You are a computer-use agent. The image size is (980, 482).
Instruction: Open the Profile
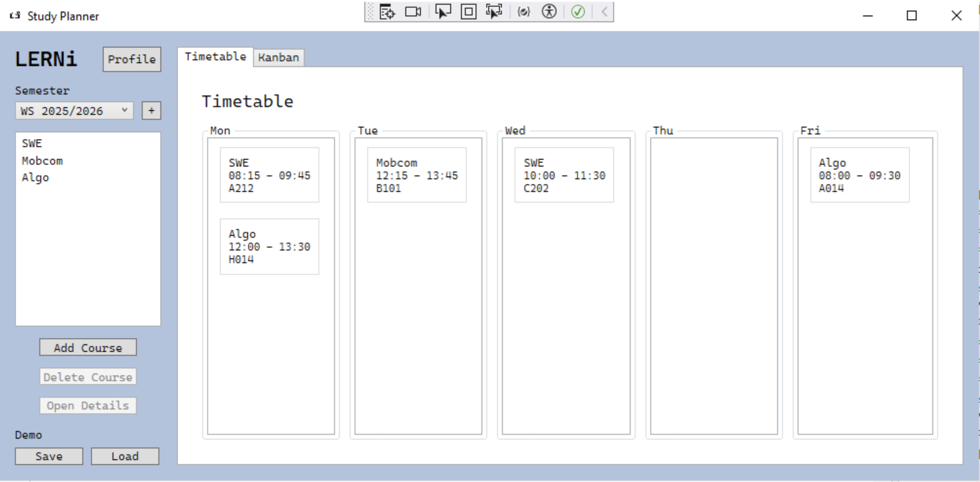click(131, 59)
